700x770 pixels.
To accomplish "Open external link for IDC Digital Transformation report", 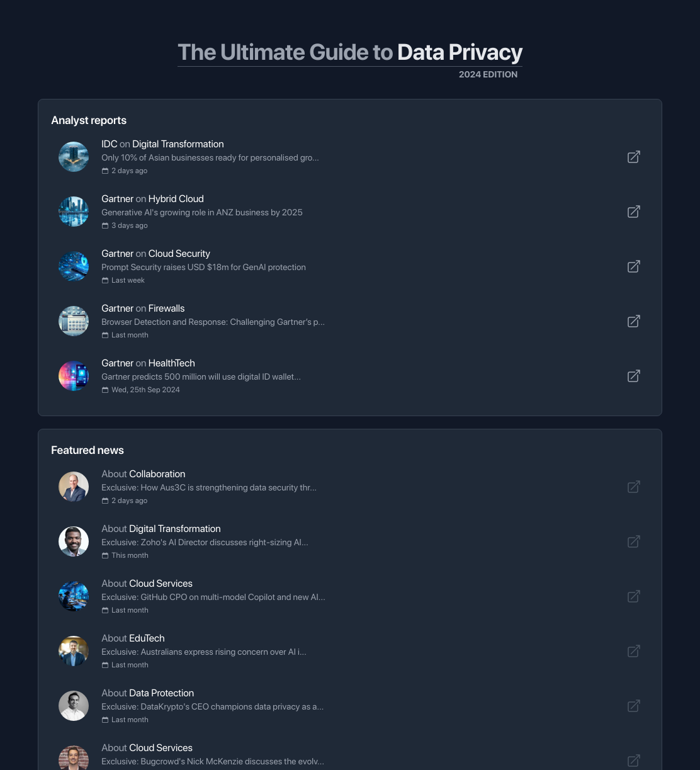I will click(x=634, y=157).
